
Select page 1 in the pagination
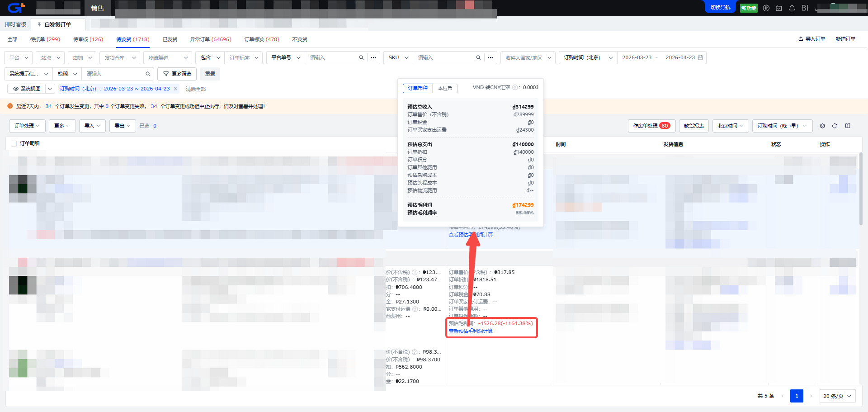pyautogui.click(x=797, y=396)
